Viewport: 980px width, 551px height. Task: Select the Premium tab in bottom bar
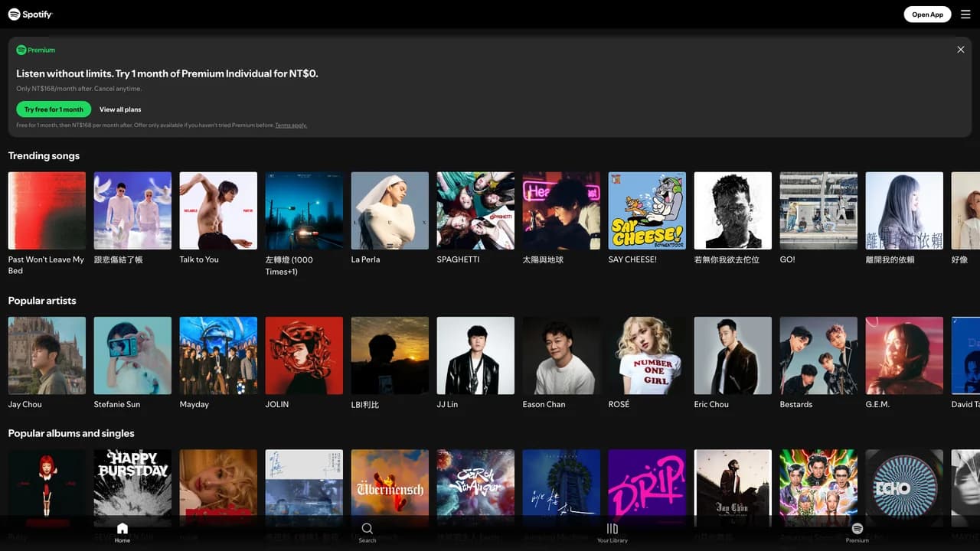click(x=857, y=533)
